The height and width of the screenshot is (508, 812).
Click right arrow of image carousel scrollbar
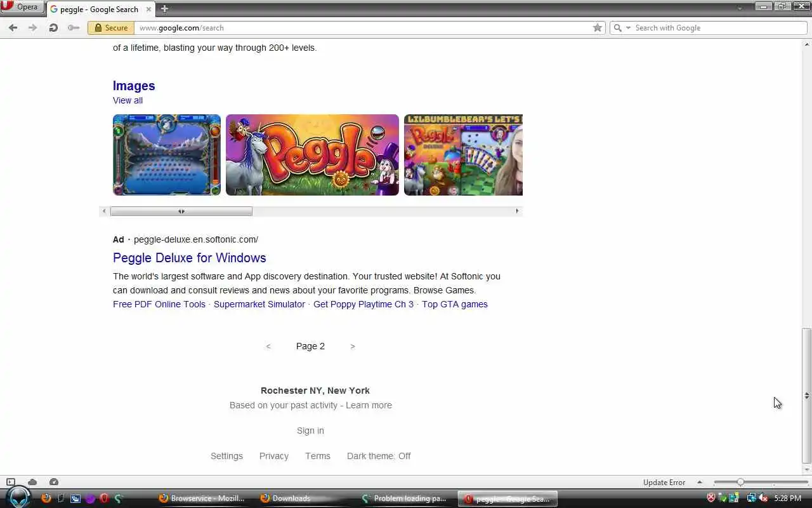pyautogui.click(x=517, y=211)
